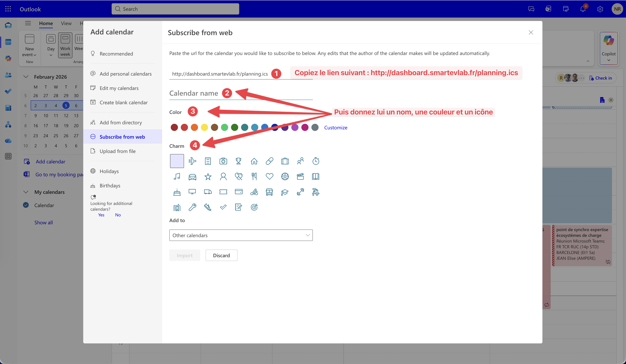Collapse the My calendars section
This screenshot has height=364, width=626.
pyautogui.click(x=26, y=192)
